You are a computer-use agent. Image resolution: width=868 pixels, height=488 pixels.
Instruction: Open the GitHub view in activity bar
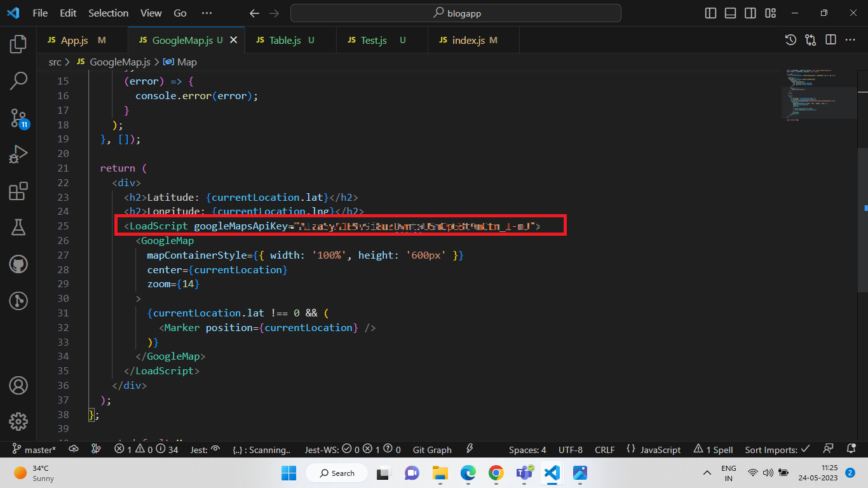tap(18, 264)
